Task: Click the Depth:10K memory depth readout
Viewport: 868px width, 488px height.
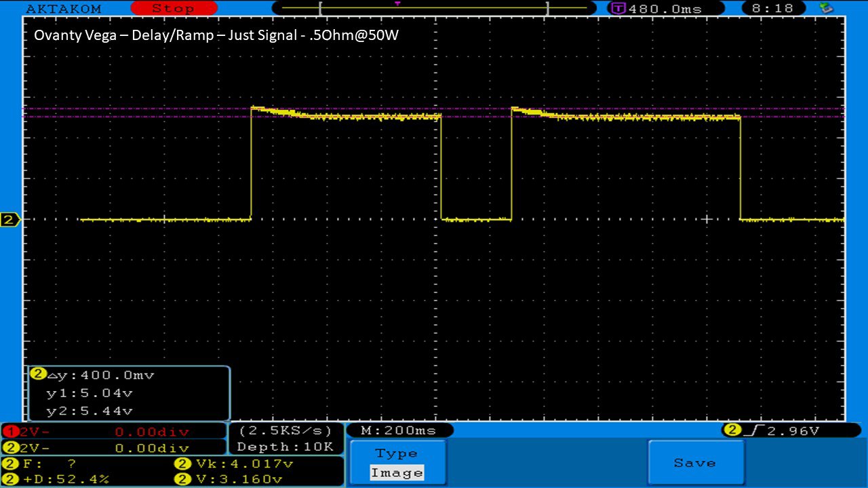Action: pos(285,447)
